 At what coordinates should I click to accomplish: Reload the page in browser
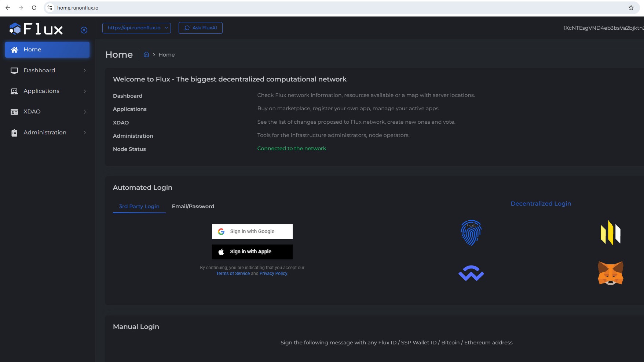34,8
